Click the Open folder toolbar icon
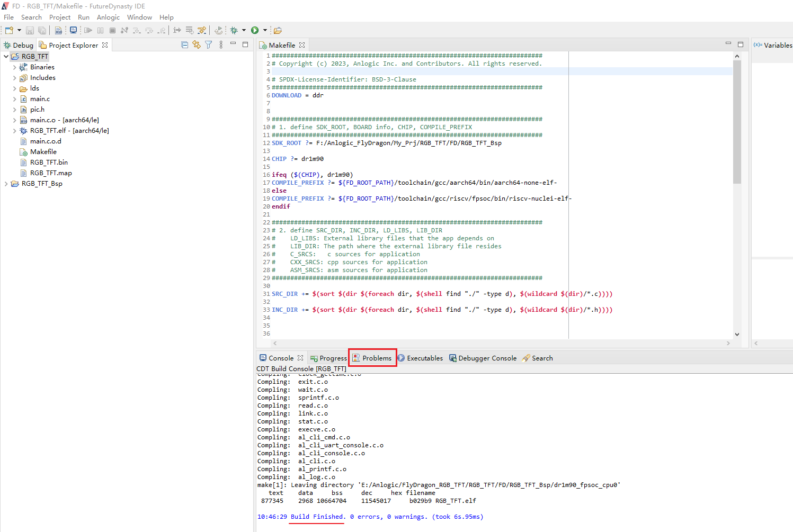Viewport: 793px width, 532px height. [x=278, y=30]
